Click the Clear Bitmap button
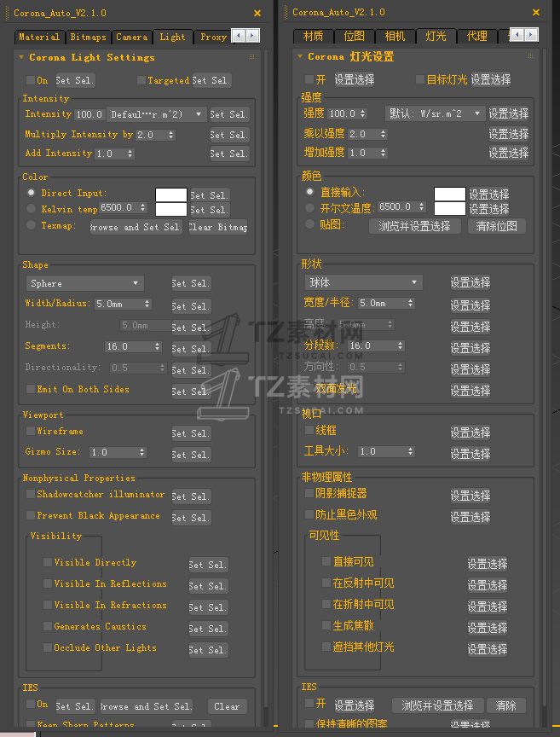 (x=218, y=227)
